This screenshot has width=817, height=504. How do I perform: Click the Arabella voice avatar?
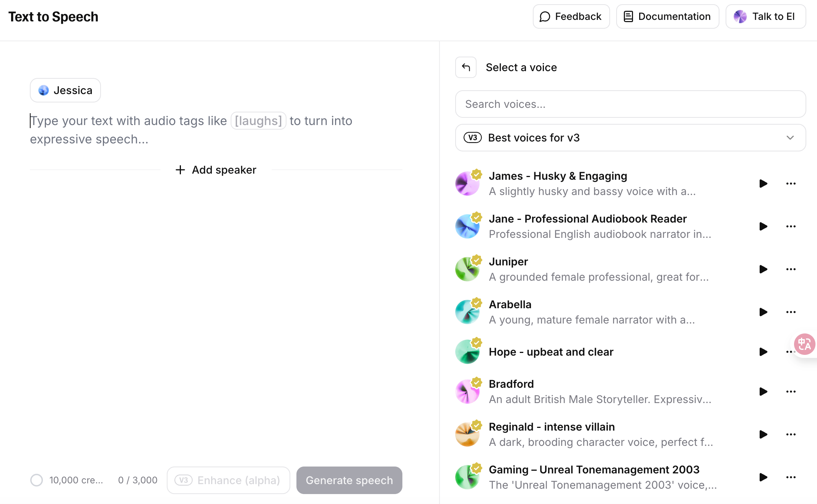pyautogui.click(x=467, y=312)
